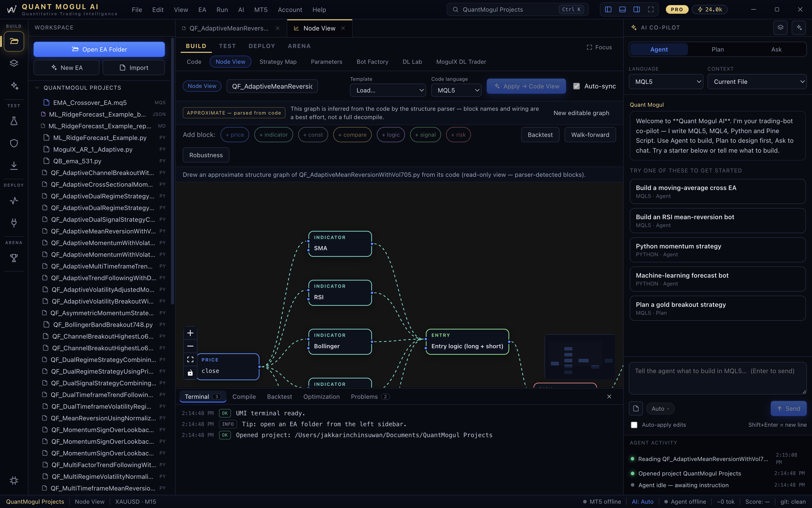Open the flask test icon in sidebar

point(14,121)
